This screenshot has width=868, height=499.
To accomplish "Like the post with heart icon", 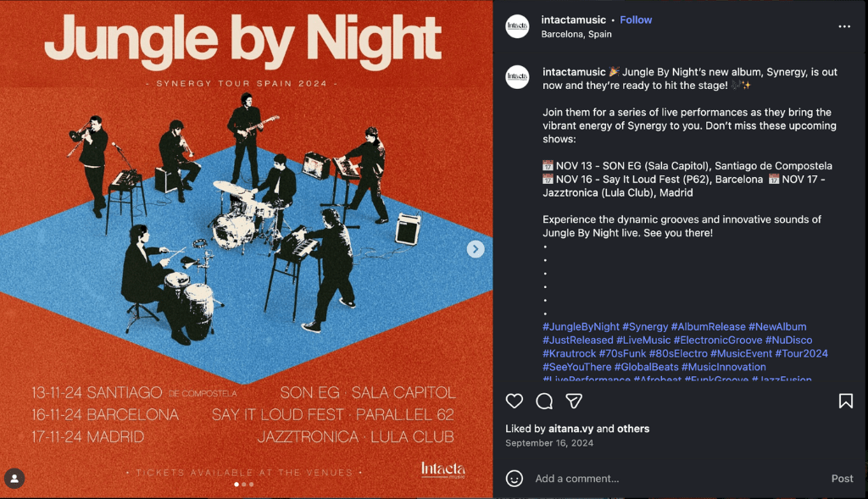I will [x=514, y=401].
